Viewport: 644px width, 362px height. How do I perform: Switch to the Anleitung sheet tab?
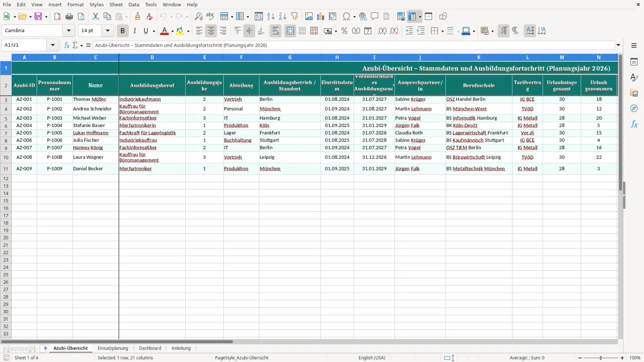tap(181, 348)
